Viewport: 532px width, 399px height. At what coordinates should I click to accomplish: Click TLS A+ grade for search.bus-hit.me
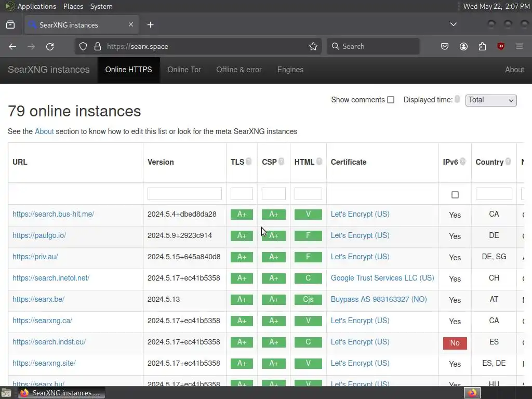click(x=242, y=215)
